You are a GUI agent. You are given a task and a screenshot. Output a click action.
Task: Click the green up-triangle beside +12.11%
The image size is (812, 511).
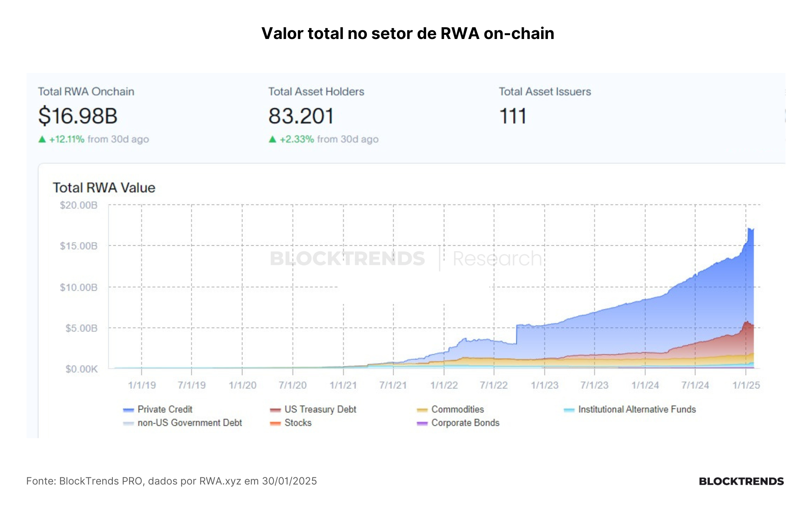coord(42,139)
